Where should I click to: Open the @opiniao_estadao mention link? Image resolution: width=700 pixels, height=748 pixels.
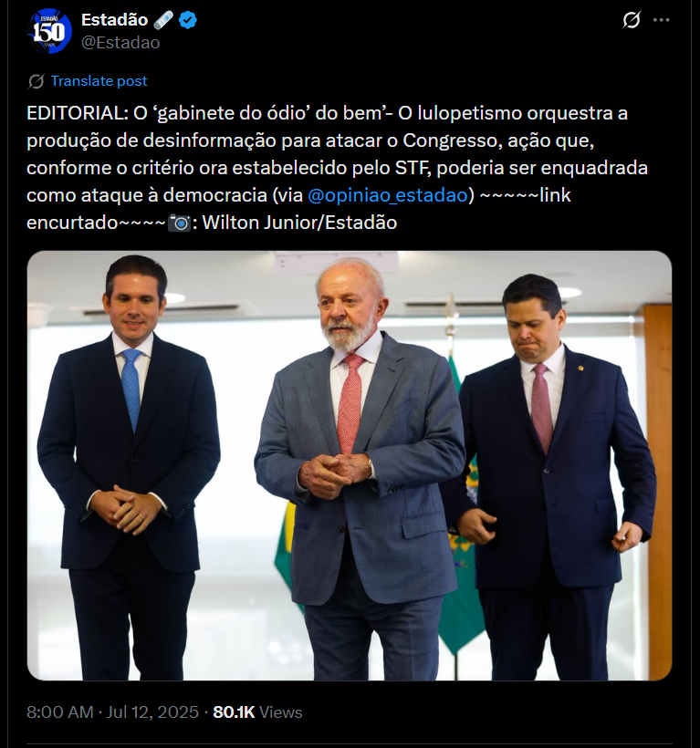pyautogui.click(x=388, y=195)
